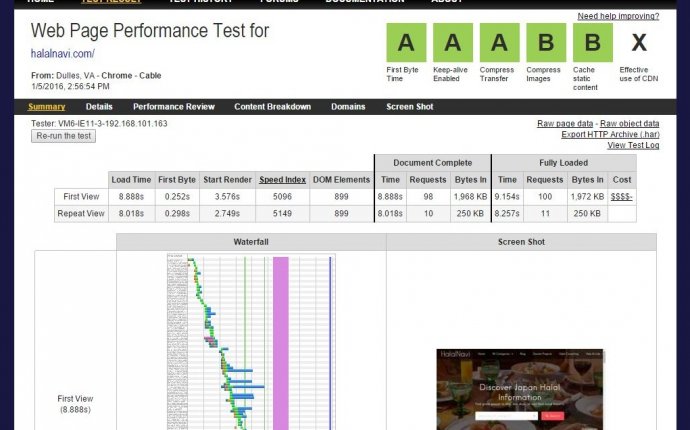
Task: Select the First View start render 3.576s
Action: (227, 197)
